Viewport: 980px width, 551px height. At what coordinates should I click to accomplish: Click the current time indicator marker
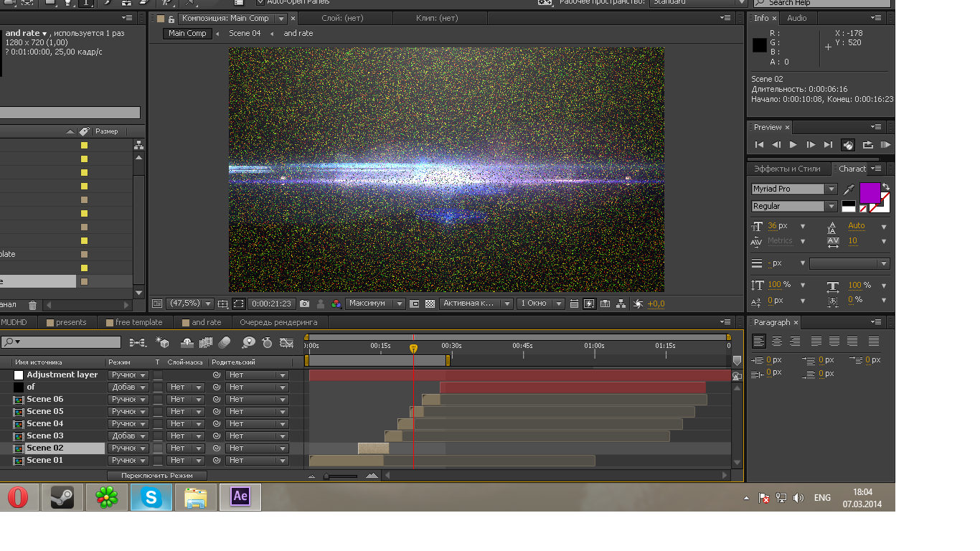(413, 348)
